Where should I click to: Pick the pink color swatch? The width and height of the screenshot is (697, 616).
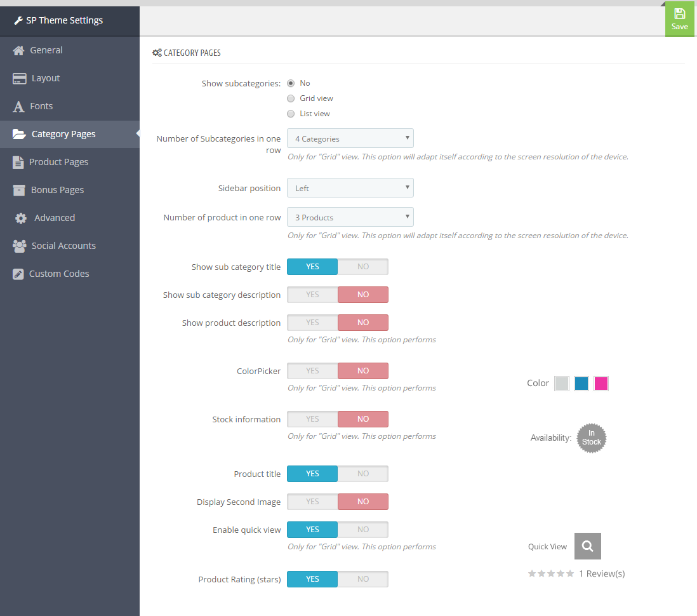(601, 384)
